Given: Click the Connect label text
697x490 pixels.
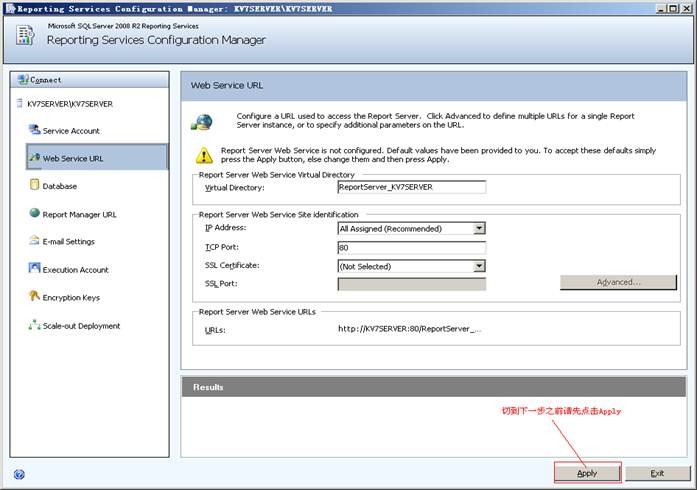Looking at the screenshot, I should coord(46,80).
